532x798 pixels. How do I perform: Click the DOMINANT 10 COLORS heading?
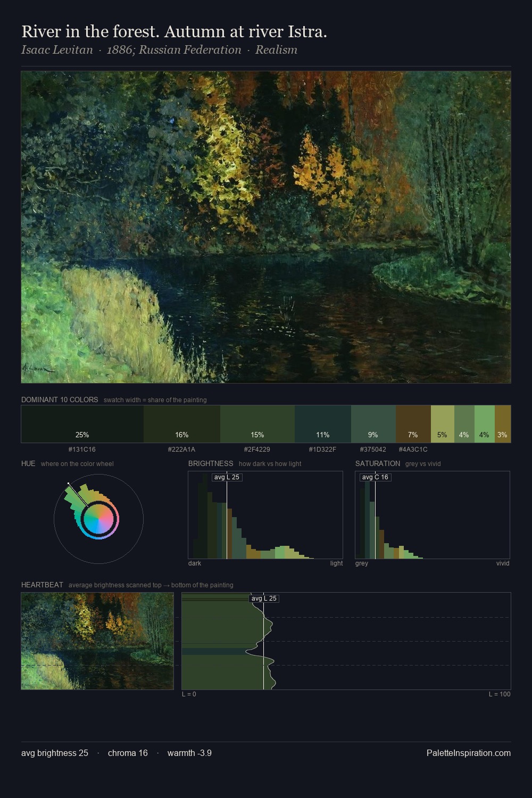click(60, 400)
